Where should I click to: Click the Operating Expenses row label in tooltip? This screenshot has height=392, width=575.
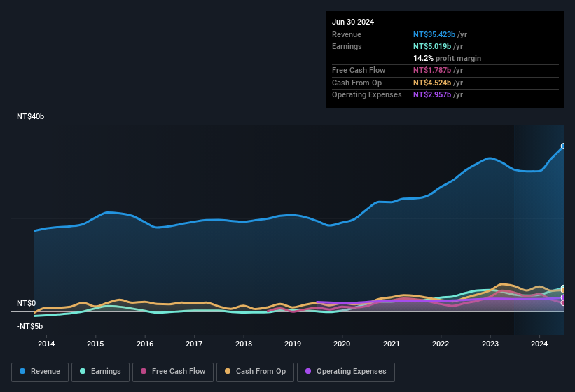point(367,94)
